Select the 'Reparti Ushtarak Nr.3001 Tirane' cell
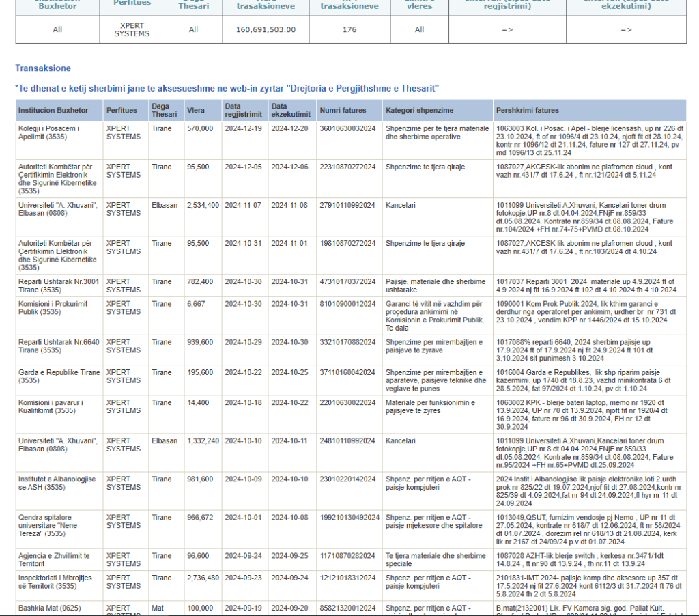 click(58, 285)
